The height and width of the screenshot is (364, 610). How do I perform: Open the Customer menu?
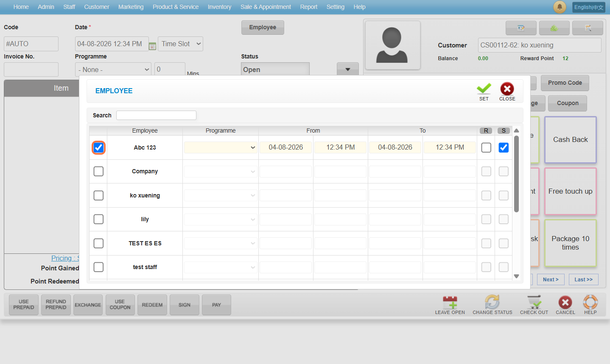pos(97,7)
